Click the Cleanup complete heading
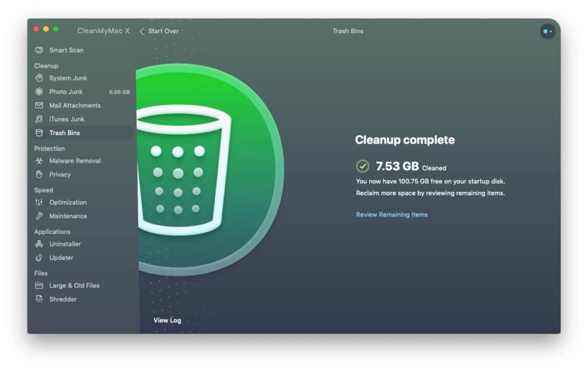Image resolution: width=588 pixels, height=370 pixels. 405,140
